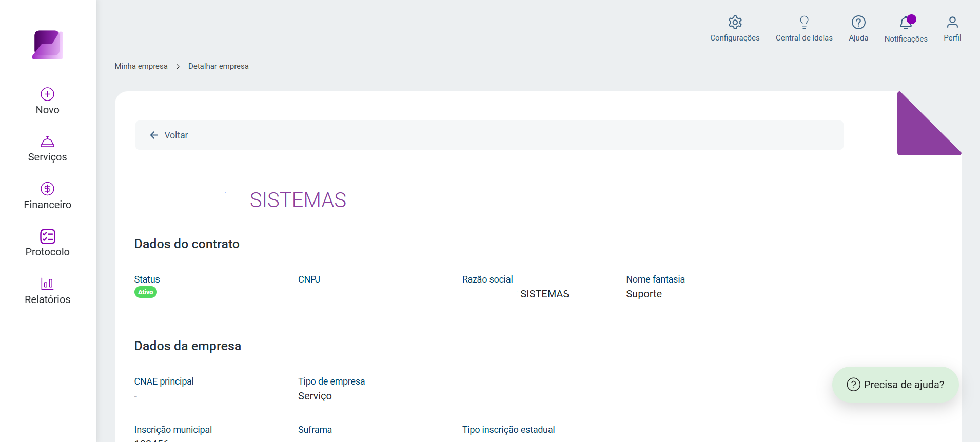
Task: Click Precisa de ajuda? button
Action: pos(895,385)
